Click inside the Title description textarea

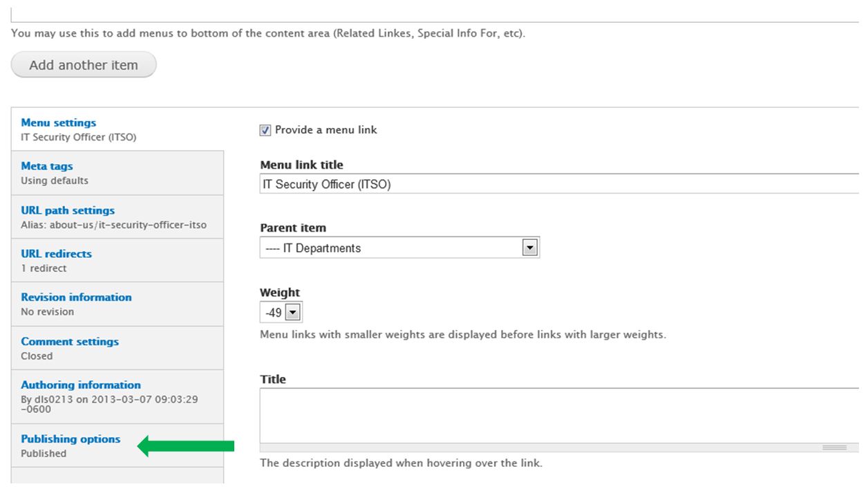click(559, 415)
